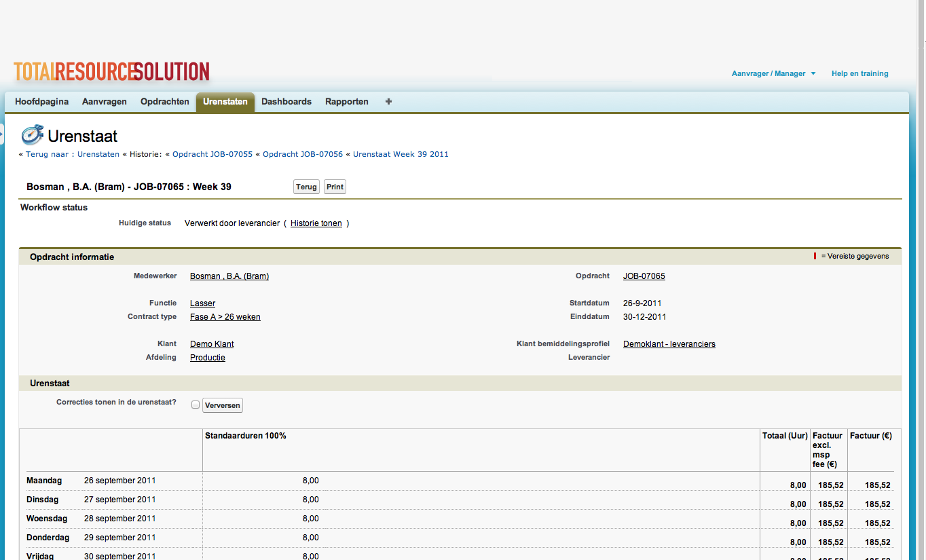This screenshot has height=560, width=926.
Task: Click the Historie tonen link
Action: 316,223
